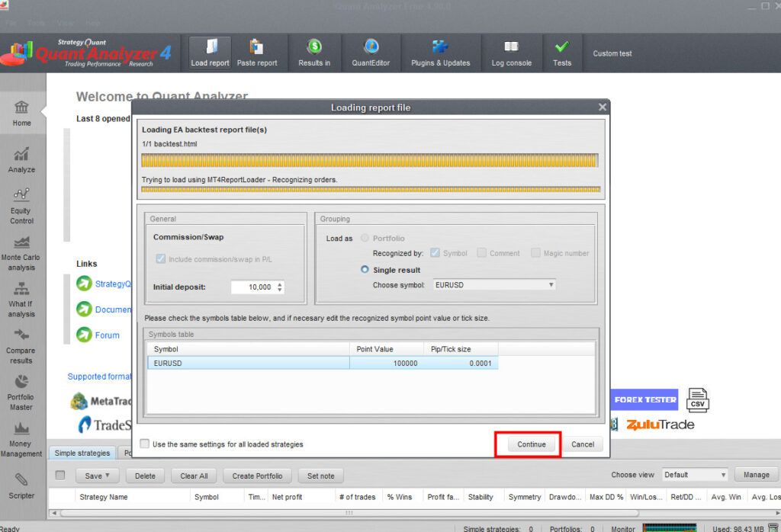
Task: Click the green arrow icon beside Forum
Action: coord(84,335)
